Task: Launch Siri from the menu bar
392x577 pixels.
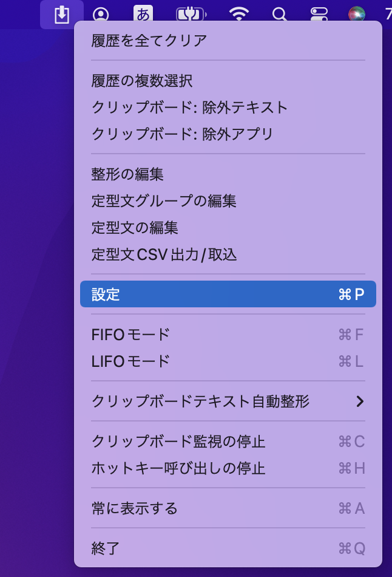Action: tap(357, 15)
